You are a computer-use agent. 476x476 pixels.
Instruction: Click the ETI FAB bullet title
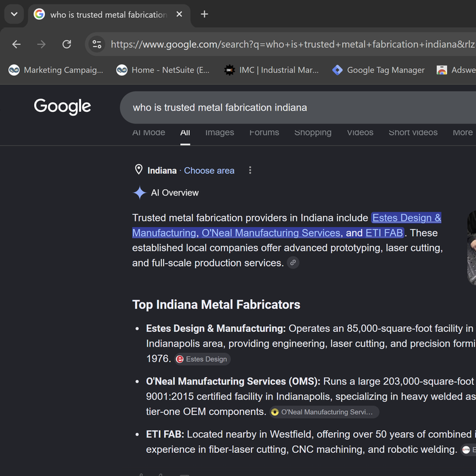[x=165, y=434]
